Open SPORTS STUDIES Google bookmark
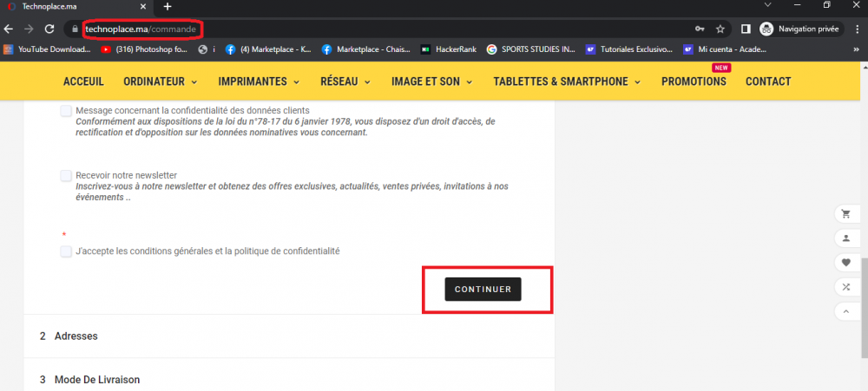Screen dimensions: 868x391 coord(531,49)
